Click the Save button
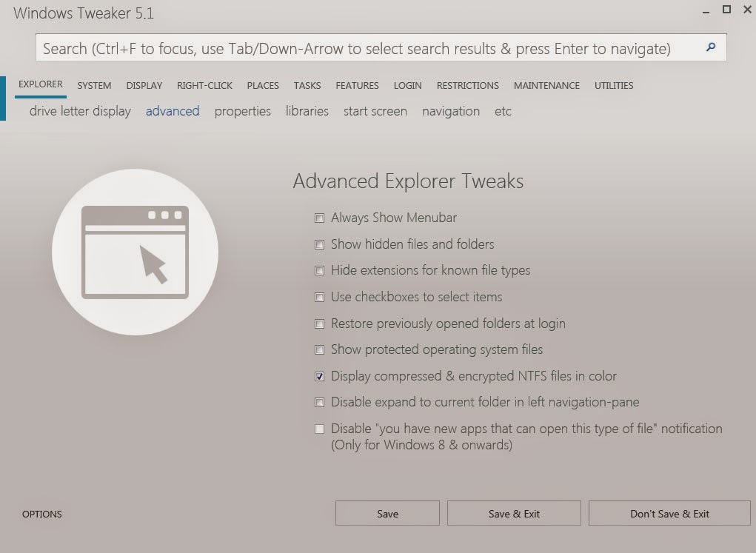 pos(387,513)
